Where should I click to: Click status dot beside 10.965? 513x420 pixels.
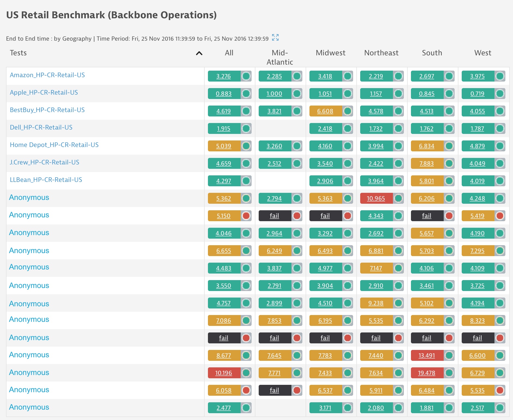(x=398, y=198)
